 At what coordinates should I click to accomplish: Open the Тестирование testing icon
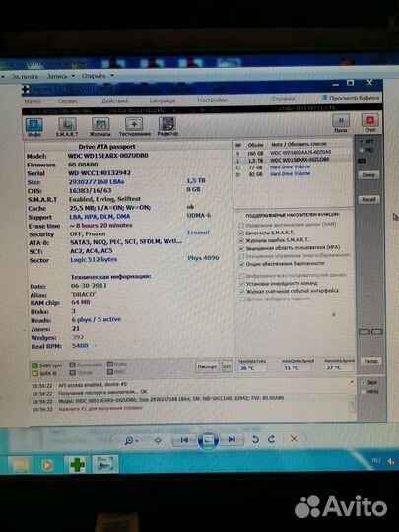click(x=134, y=127)
